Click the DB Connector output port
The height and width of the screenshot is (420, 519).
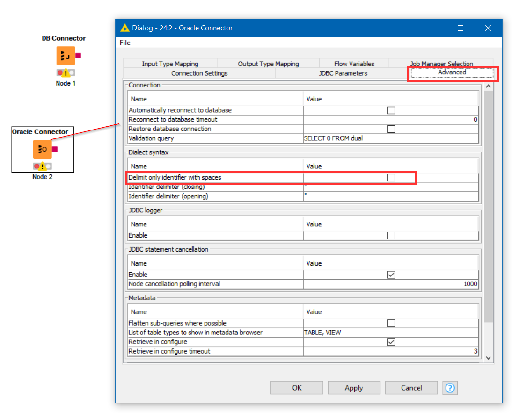click(x=78, y=56)
